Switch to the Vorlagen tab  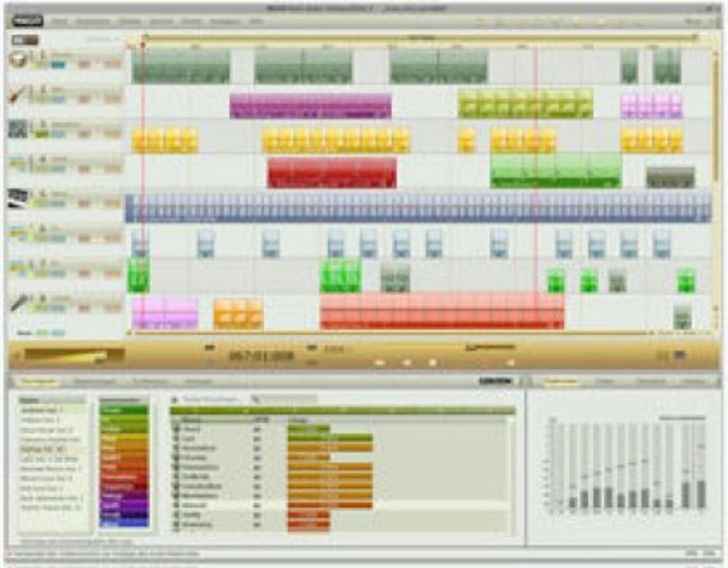click(198, 382)
